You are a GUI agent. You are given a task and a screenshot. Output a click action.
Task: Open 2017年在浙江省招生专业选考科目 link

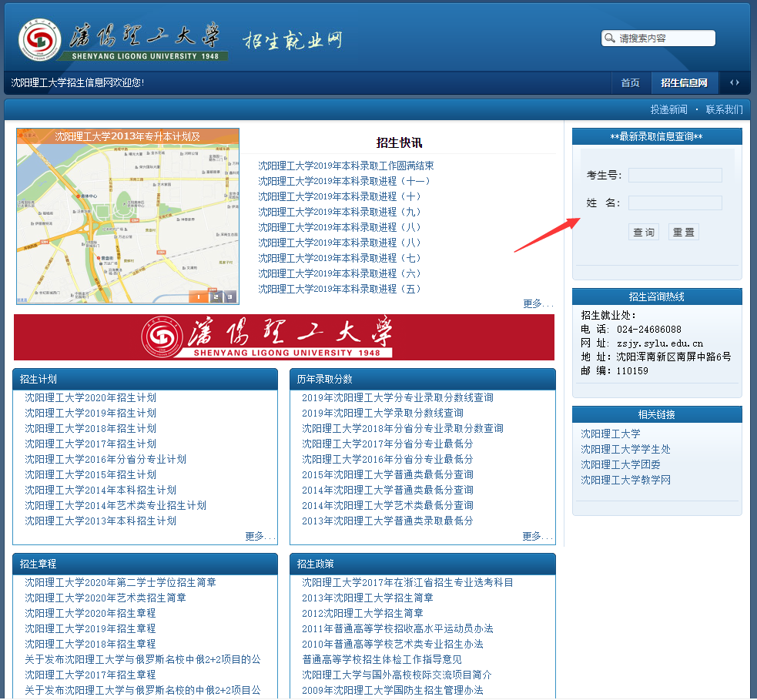pos(407,583)
